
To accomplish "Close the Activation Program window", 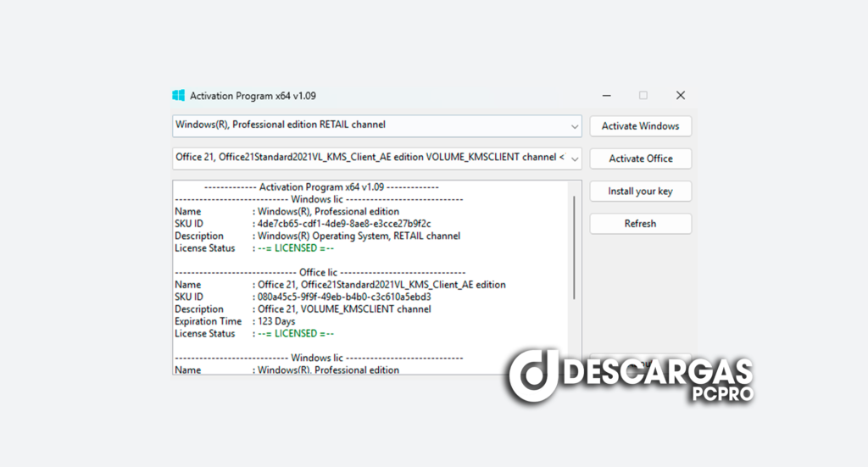I will 680,96.
